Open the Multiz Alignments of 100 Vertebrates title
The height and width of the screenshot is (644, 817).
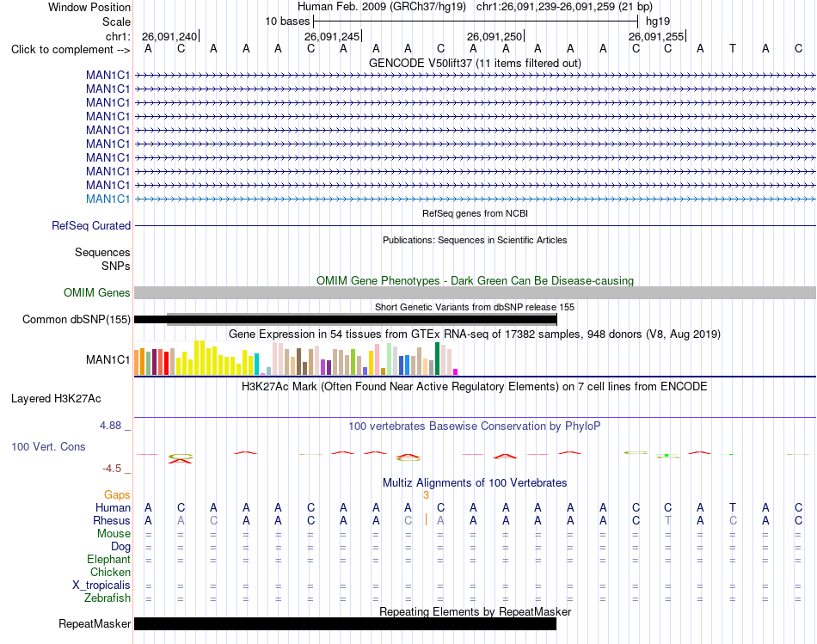[475, 483]
